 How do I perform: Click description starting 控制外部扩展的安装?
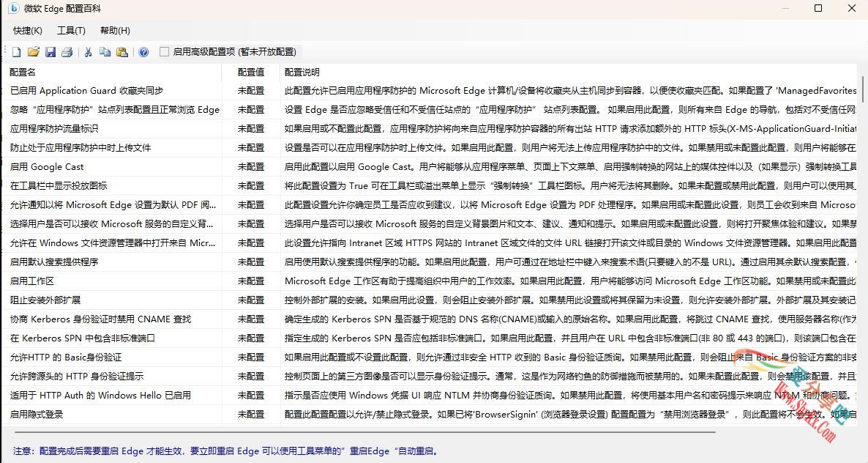(x=571, y=300)
